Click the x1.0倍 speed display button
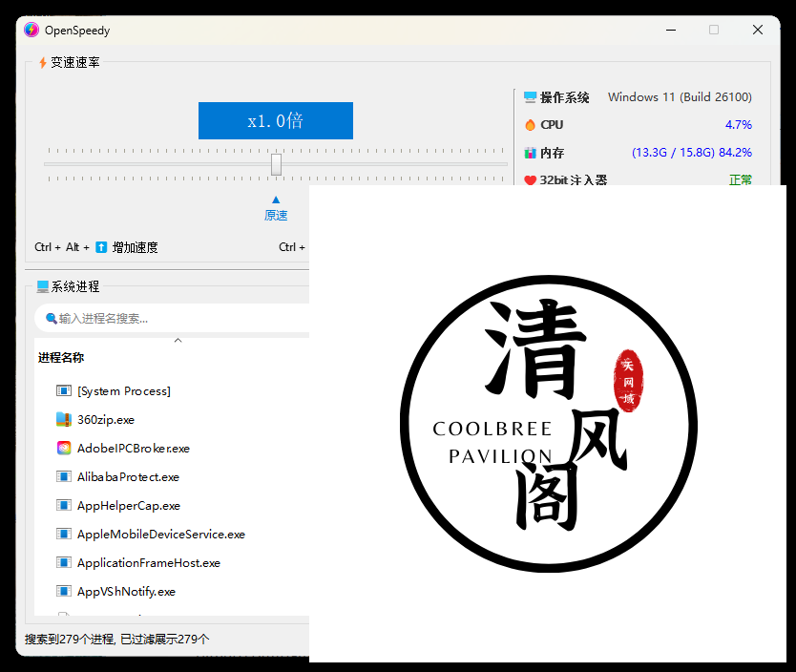Viewport: 796px width, 672px height. click(276, 121)
